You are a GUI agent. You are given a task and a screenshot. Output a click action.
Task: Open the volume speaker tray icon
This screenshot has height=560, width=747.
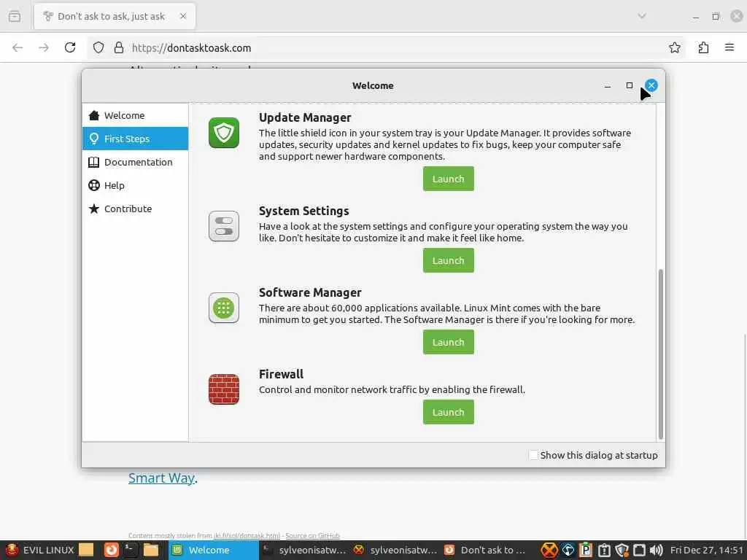657,550
